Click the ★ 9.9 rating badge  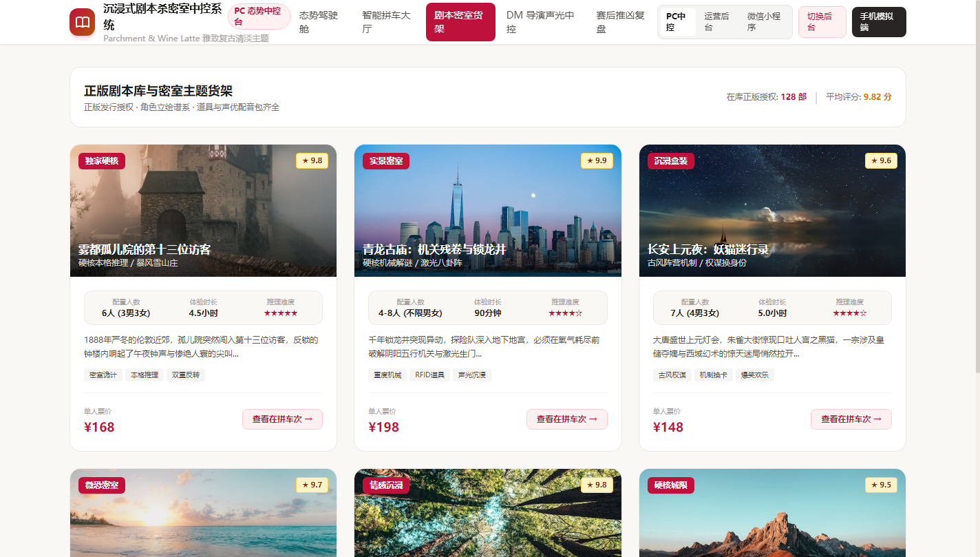click(597, 160)
